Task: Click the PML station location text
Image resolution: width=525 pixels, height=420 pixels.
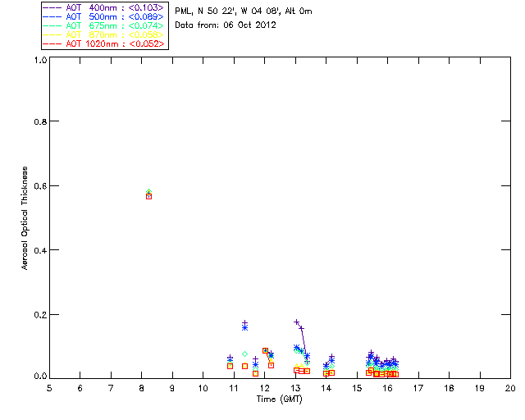Action: click(244, 11)
